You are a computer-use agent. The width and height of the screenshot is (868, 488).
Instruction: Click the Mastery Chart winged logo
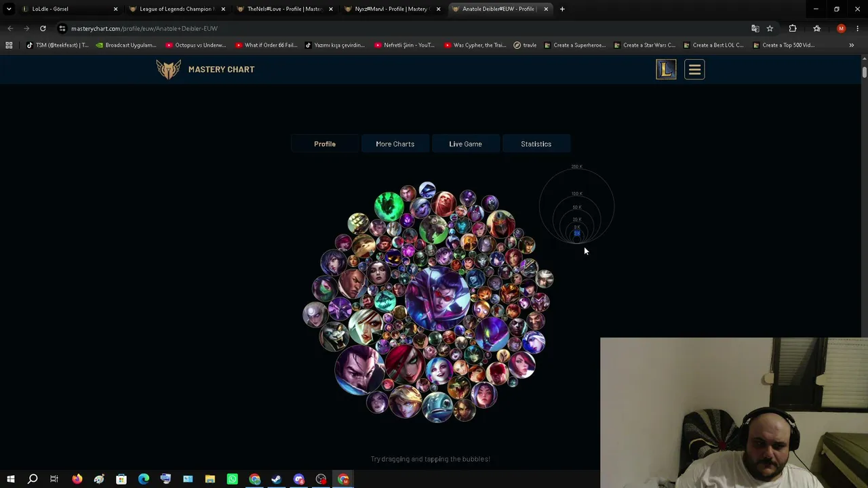[x=169, y=69]
